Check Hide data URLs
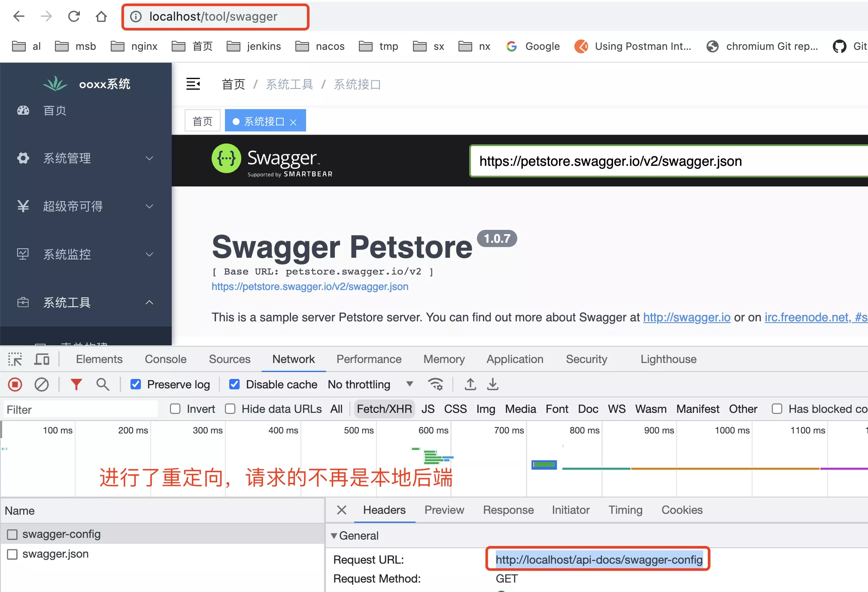 point(230,409)
